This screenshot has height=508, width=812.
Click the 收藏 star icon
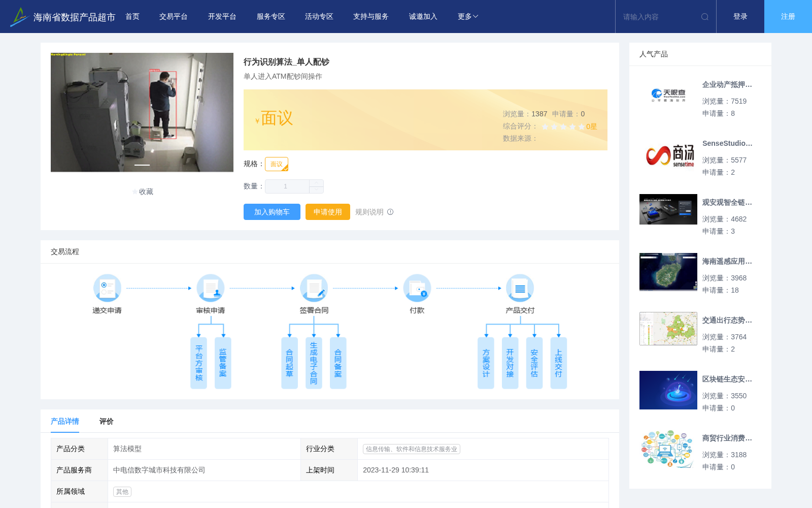pyautogui.click(x=135, y=192)
